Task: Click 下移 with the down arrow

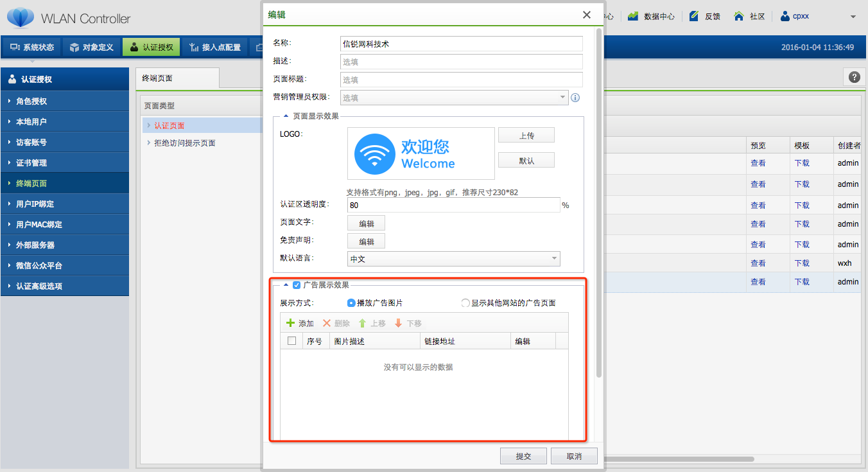Action: tap(408, 323)
